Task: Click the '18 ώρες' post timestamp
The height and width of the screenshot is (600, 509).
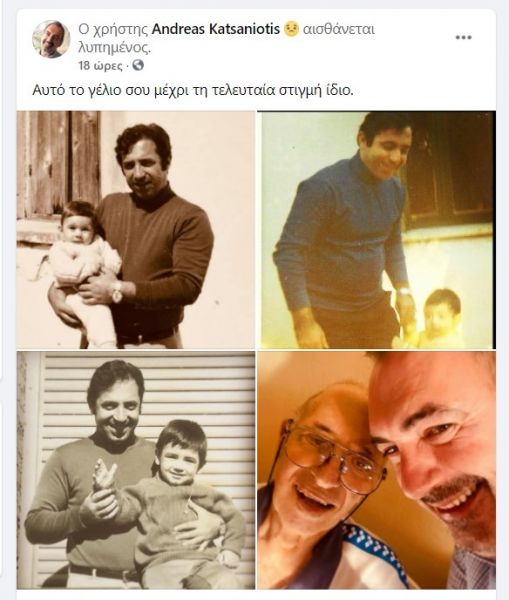Action: pos(101,66)
